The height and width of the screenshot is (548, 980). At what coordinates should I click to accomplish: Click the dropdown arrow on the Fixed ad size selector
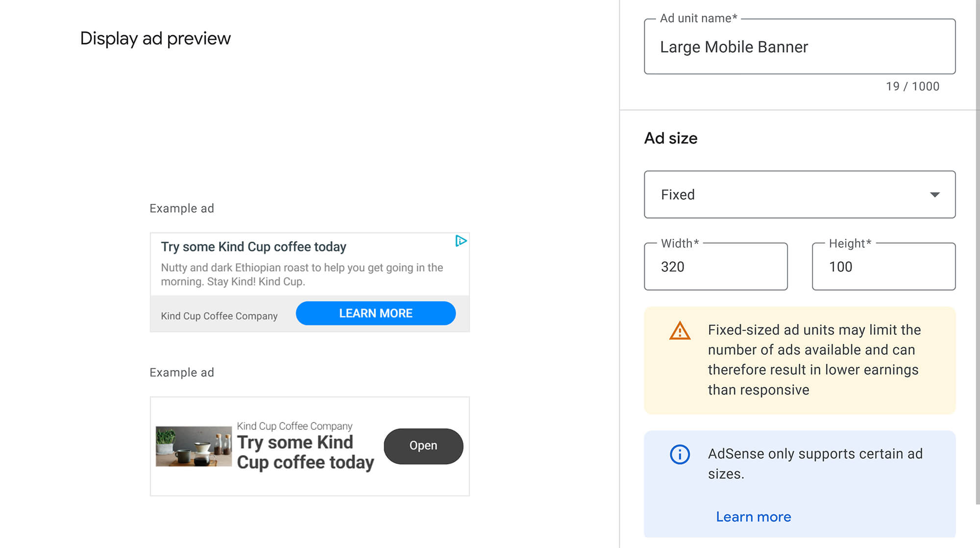935,195
